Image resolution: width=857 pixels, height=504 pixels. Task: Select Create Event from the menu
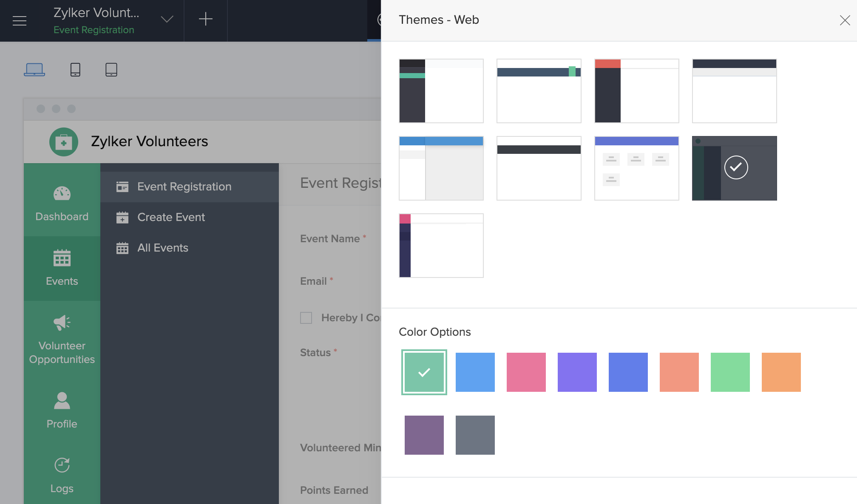coord(170,217)
